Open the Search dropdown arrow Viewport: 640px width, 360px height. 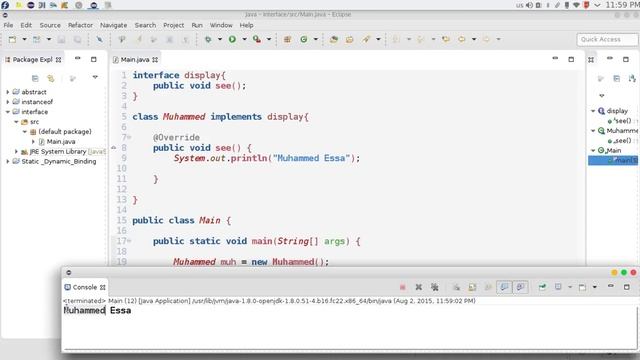378,39
